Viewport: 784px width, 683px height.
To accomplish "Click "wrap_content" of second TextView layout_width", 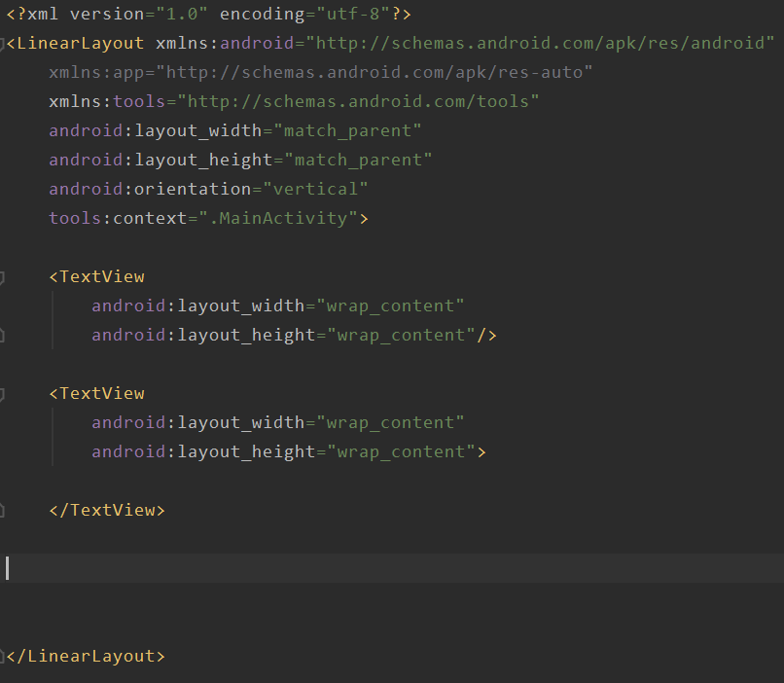I will [390, 423].
